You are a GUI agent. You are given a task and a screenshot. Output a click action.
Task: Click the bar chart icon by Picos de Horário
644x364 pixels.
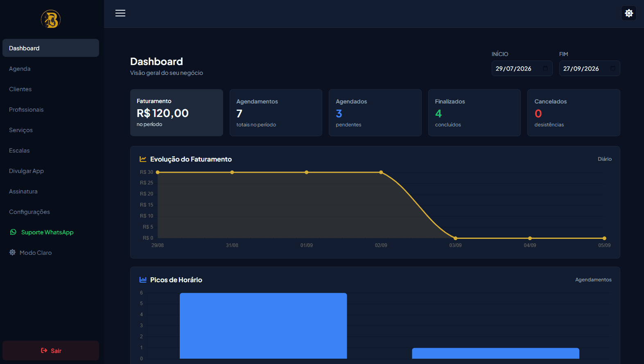pos(143,280)
